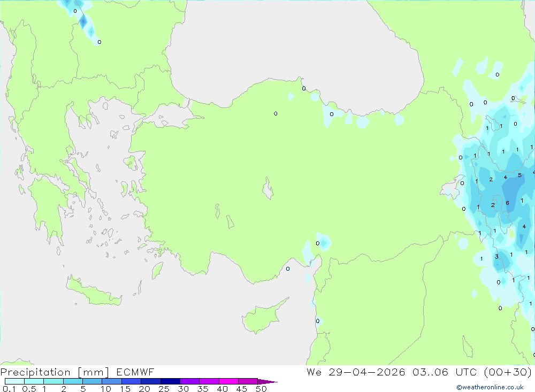
Task: Click the 2–5 mm legend swatch
Action: pos(73,381)
